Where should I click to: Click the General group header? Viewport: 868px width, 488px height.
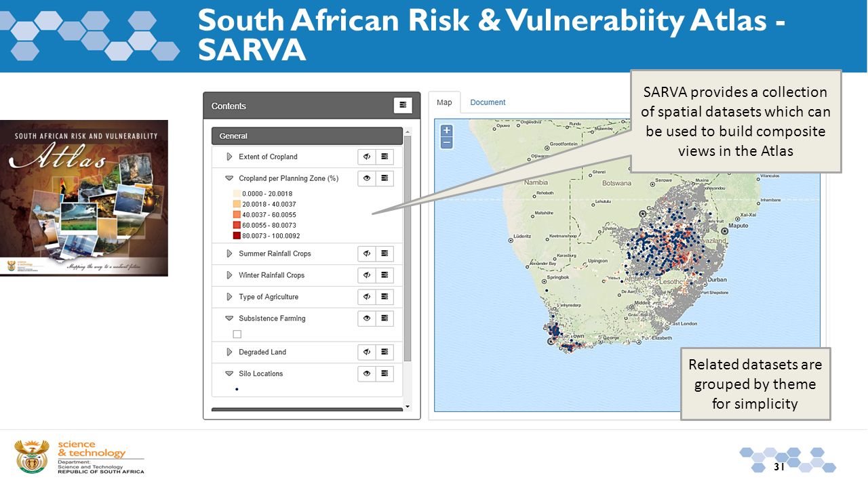(307, 136)
